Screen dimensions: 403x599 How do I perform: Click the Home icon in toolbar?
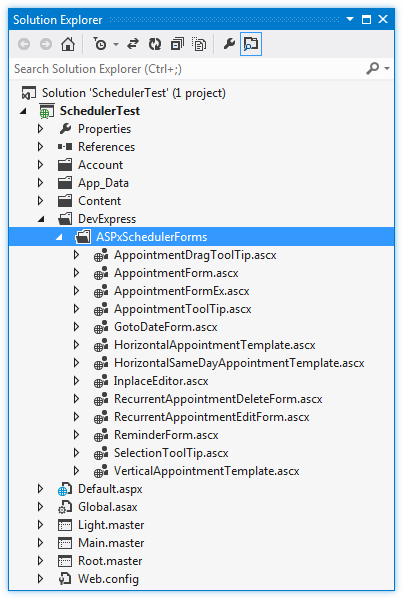pyautogui.click(x=68, y=44)
